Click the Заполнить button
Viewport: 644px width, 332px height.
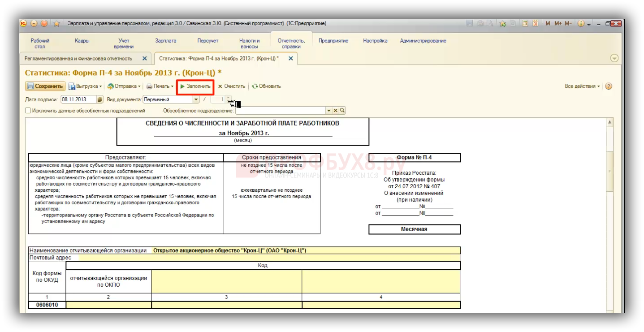195,86
